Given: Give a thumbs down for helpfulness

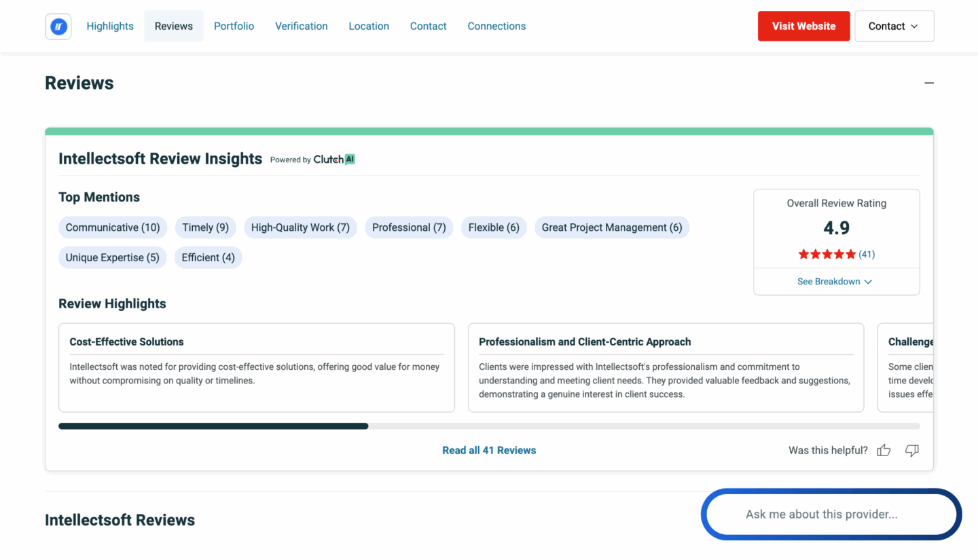Looking at the screenshot, I should pos(912,450).
